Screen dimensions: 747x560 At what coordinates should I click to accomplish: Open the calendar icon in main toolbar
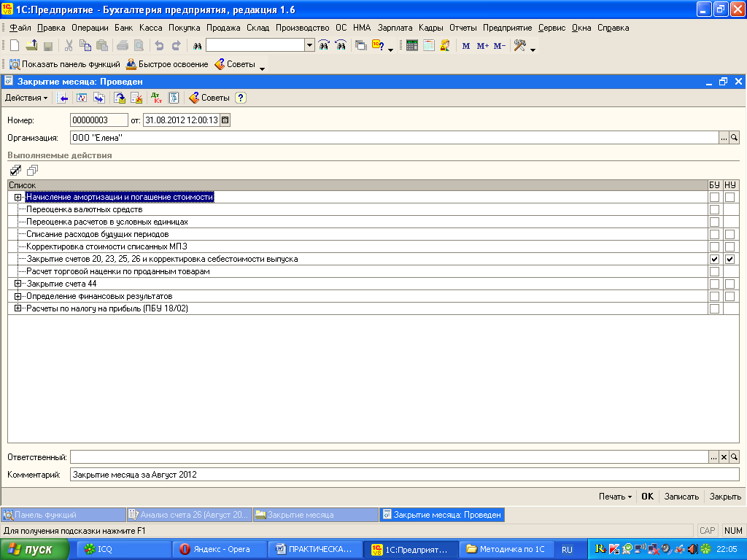pos(429,46)
